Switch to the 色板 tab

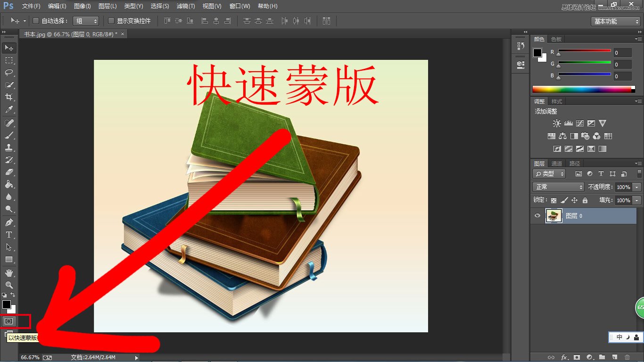click(556, 39)
